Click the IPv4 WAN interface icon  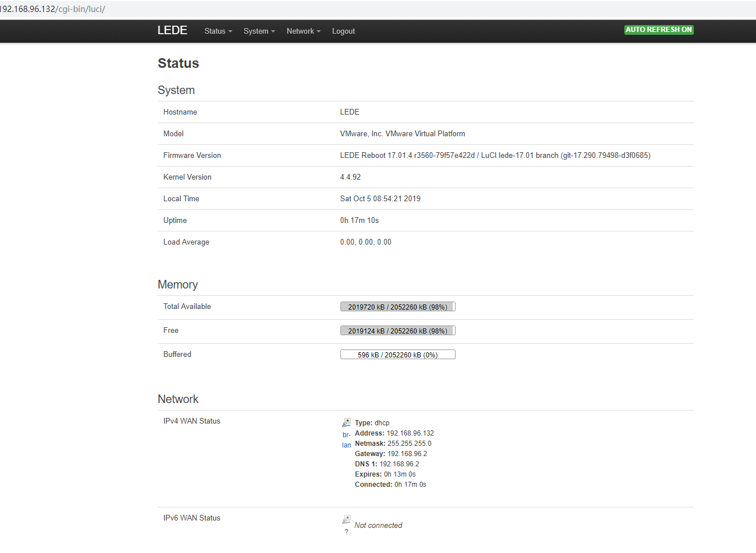346,422
